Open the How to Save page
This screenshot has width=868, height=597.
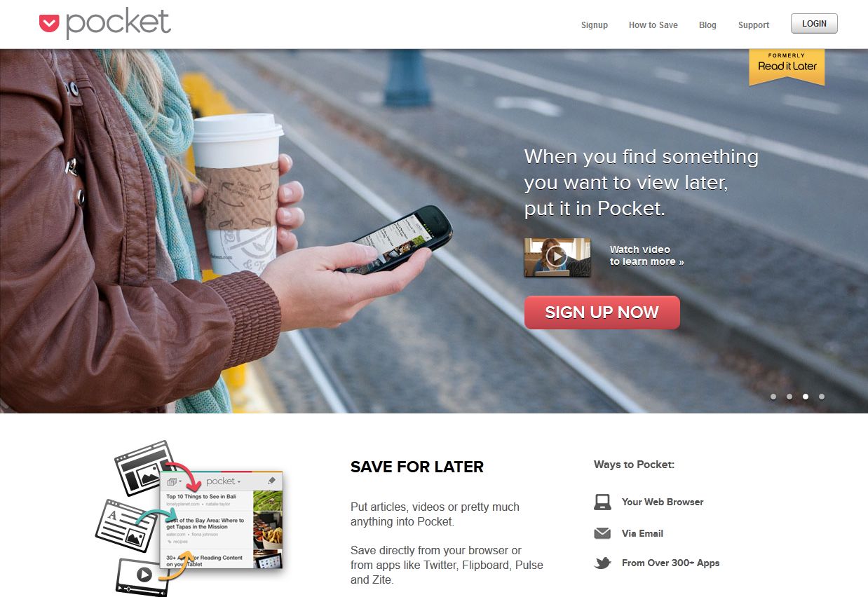pos(653,25)
